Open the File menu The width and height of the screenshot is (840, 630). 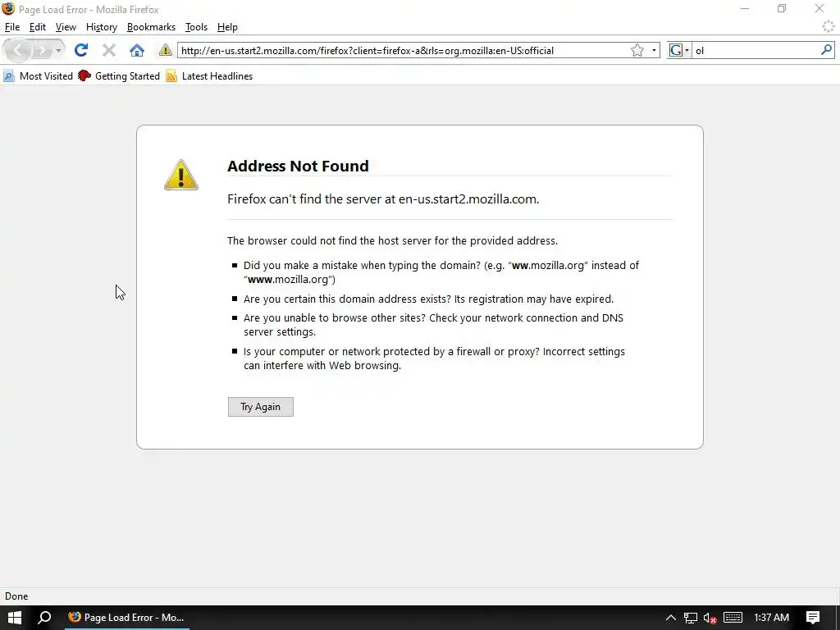coord(11,27)
